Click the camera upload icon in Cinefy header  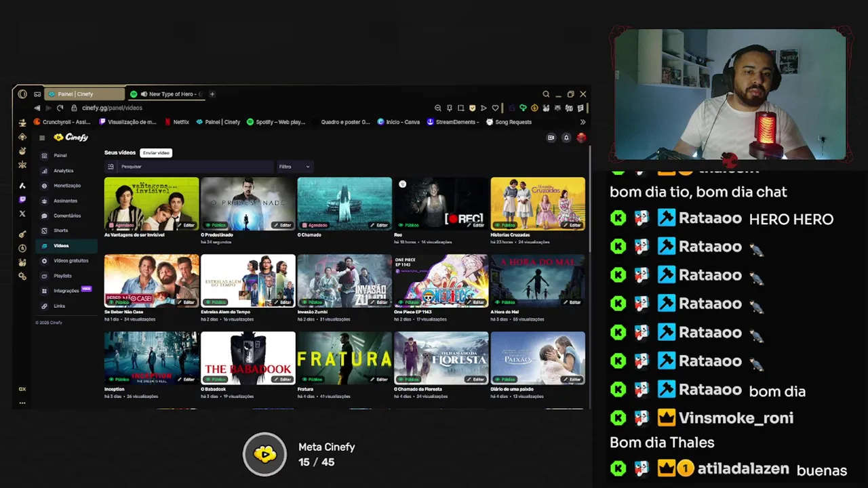551,138
